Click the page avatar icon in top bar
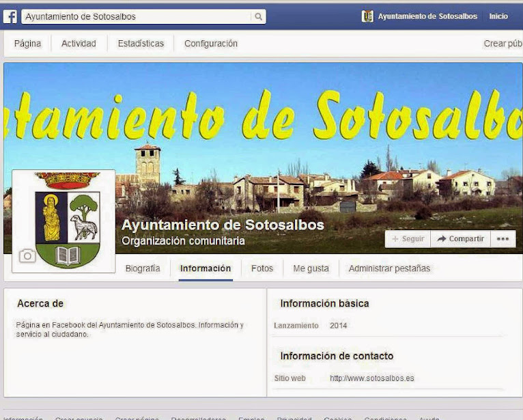Viewport: 523px width, 420px height. point(367,16)
